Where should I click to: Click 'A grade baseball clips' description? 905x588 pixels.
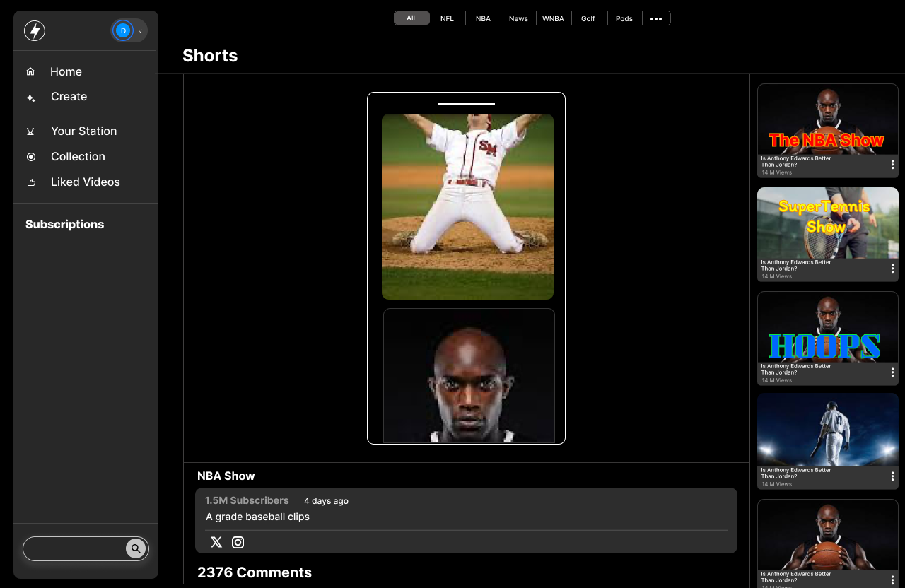[257, 517]
